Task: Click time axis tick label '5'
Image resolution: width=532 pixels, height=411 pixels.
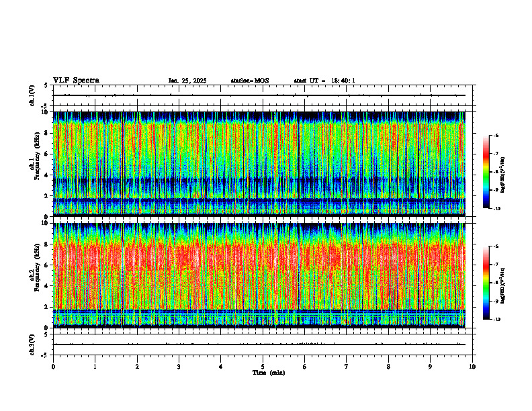Action: (263, 367)
